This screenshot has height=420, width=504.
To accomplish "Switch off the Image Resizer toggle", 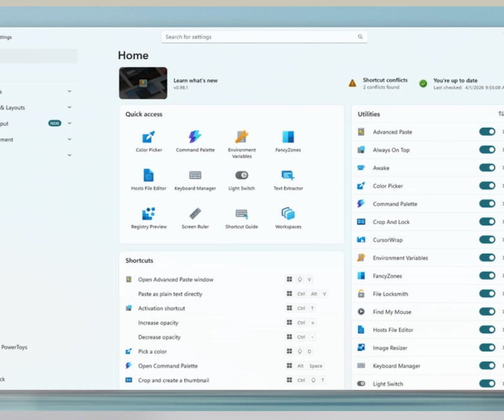I will [487, 347].
